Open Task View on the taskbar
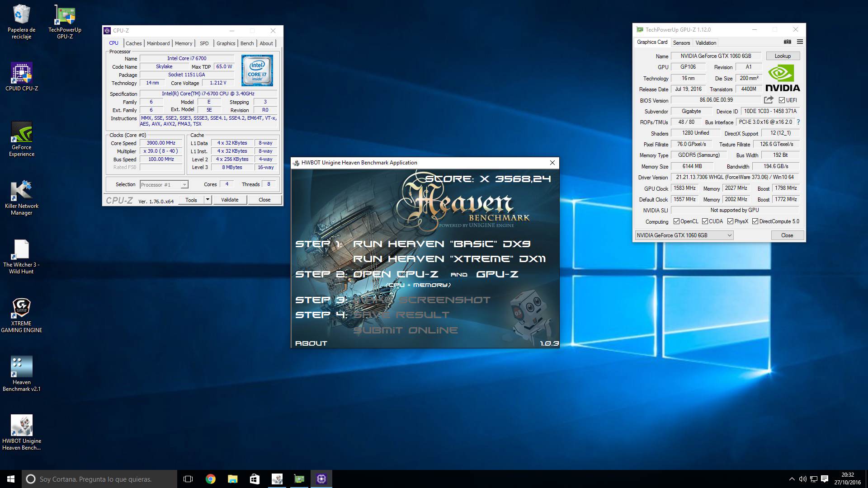The image size is (868, 488). pos(188,479)
